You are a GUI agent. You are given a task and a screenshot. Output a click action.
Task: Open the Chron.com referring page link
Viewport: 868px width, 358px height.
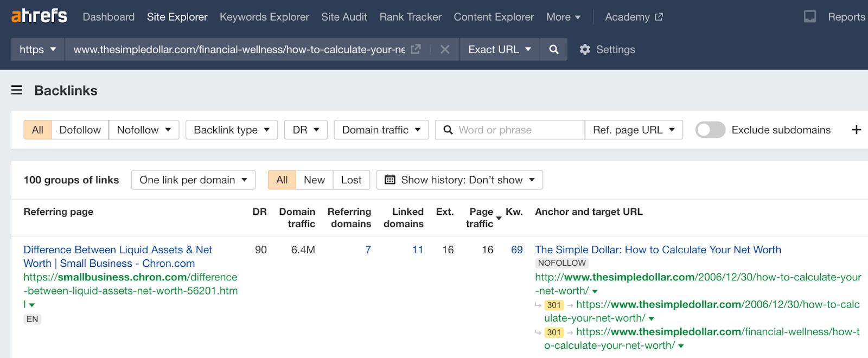coord(118,256)
